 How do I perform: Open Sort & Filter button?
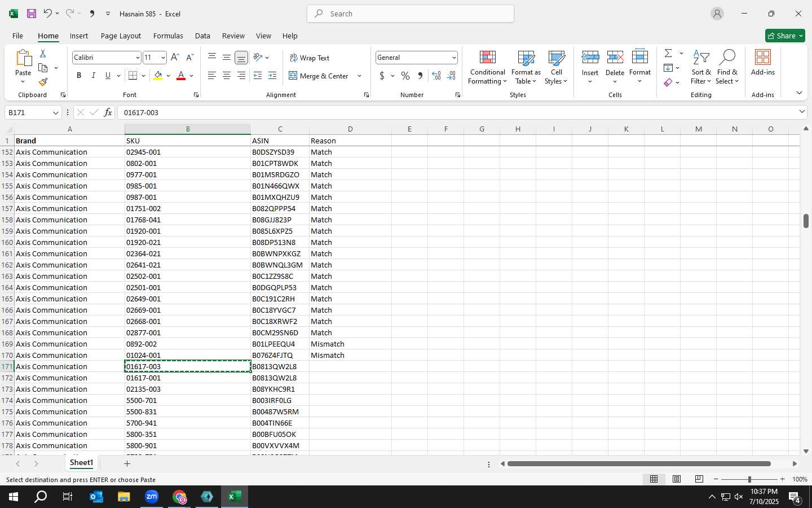coord(701,67)
